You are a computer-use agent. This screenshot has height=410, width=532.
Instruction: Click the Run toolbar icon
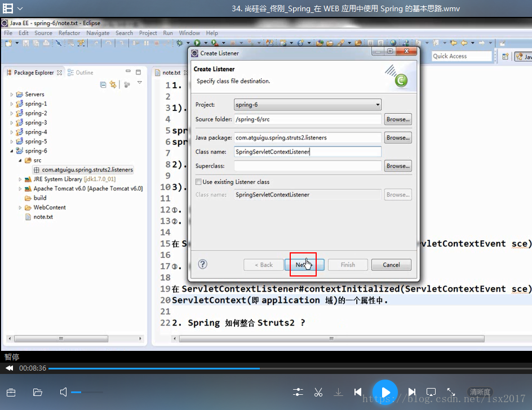click(197, 43)
